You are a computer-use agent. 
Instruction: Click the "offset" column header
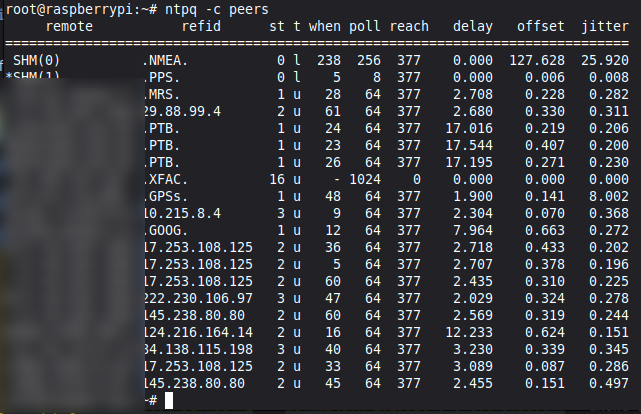click(x=541, y=24)
